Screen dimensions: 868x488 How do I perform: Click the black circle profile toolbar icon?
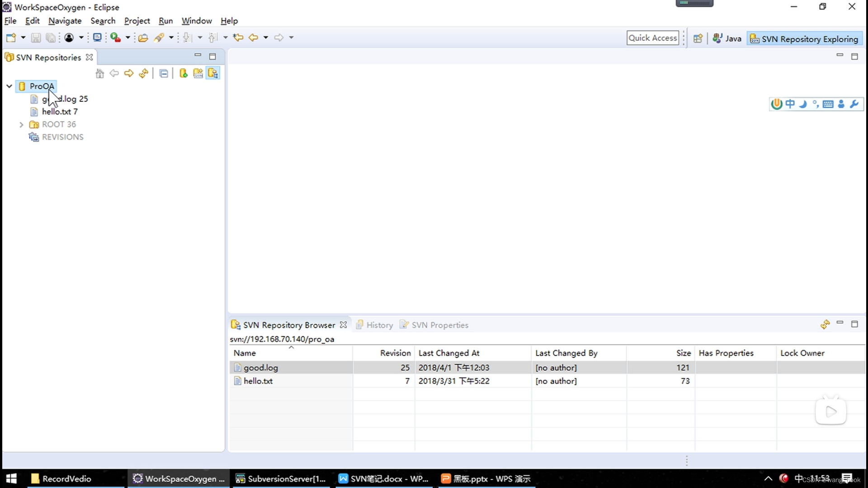click(x=69, y=38)
